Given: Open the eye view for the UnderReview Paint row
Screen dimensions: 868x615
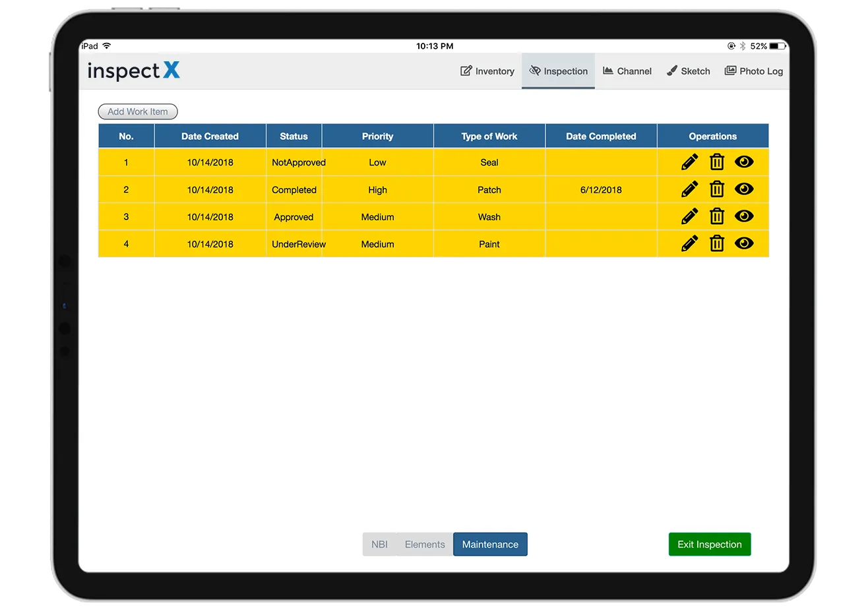Looking at the screenshot, I should (x=744, y=243).
